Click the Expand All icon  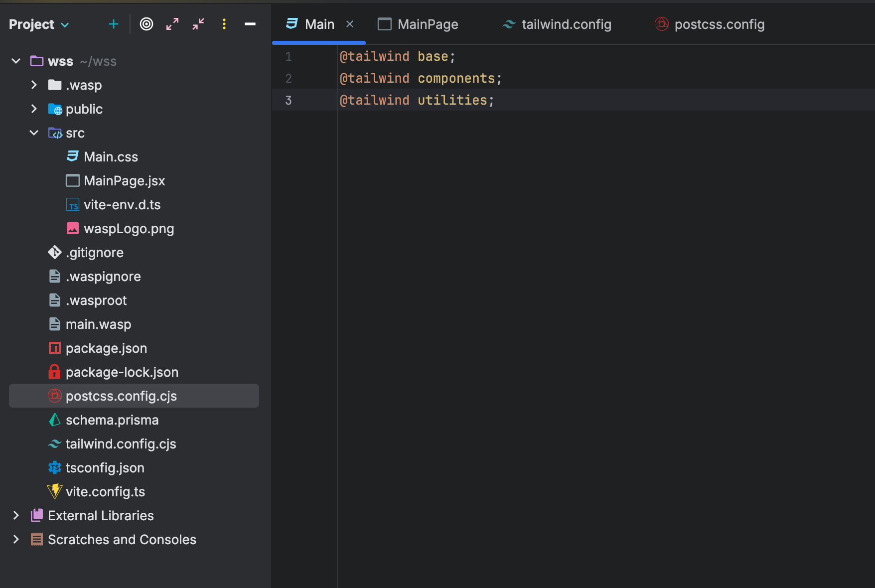172,24
